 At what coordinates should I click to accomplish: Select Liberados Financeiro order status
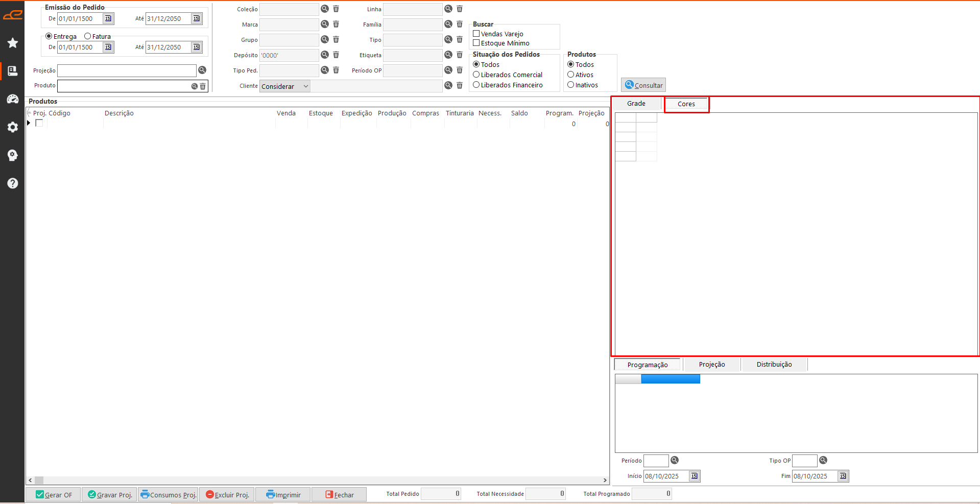[476, 85]
